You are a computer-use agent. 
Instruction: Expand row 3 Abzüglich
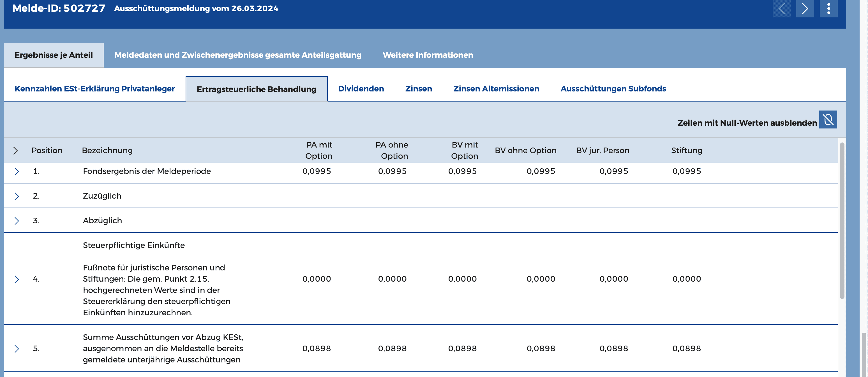[x=17, y=221]
